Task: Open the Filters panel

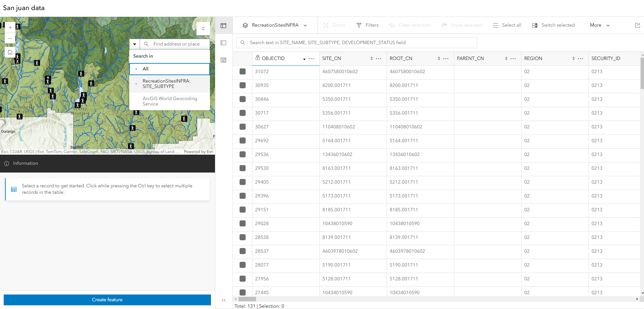Action: coord(367,25)
